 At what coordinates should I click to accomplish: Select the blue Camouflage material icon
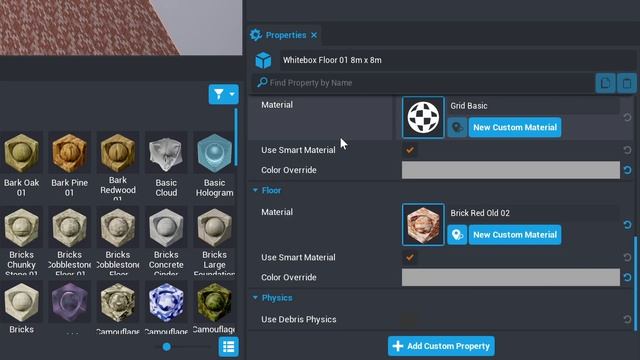[x=166, y=302]
